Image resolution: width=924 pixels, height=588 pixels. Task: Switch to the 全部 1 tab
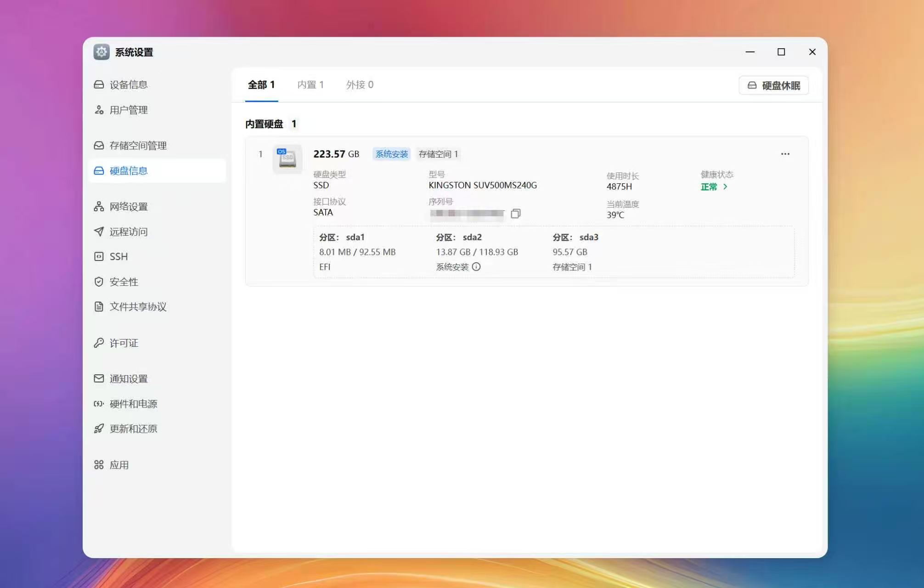261,85
